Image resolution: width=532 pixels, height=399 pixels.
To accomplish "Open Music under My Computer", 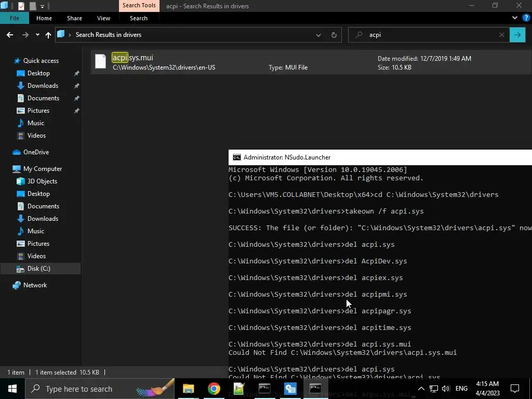I will pyautogui.click(x=36, y=231).
